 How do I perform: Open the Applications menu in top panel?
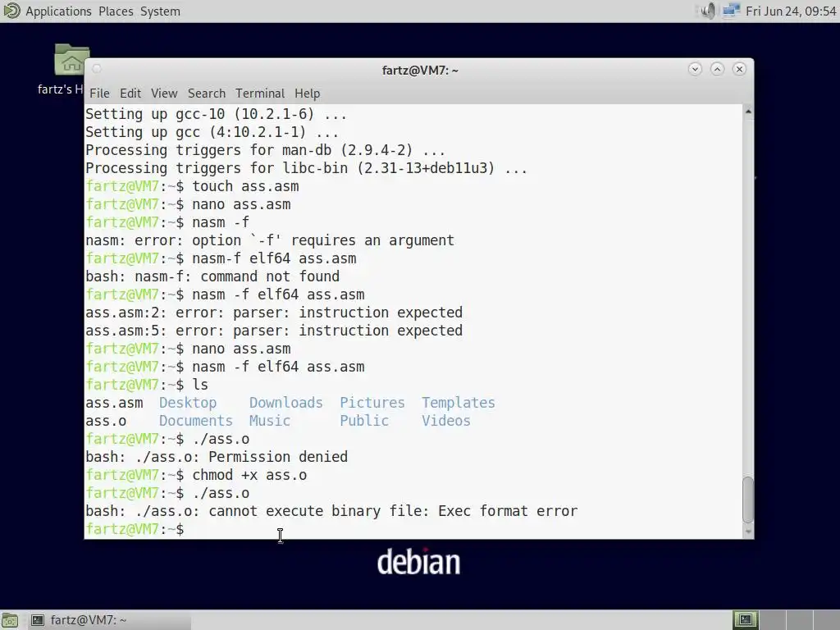tap(58, 11)
